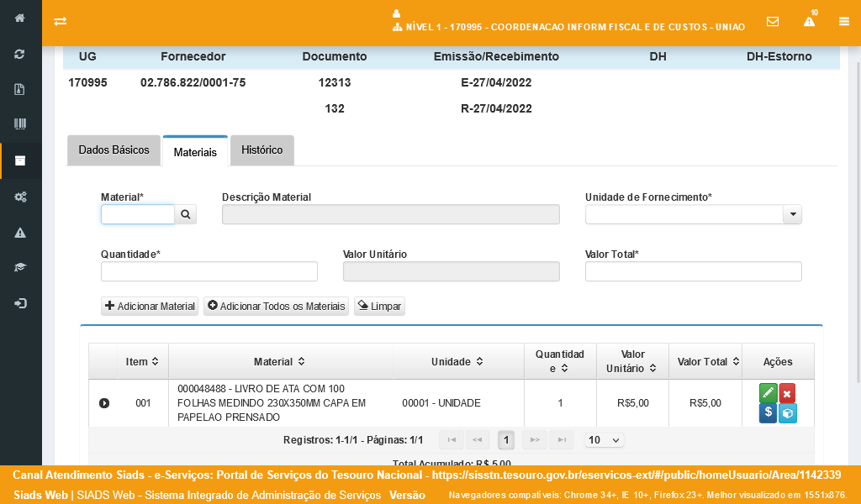Expand row details for item 001
Viewport: 861px width, 504px height.
pyautogui.click(x=104, y=403)
